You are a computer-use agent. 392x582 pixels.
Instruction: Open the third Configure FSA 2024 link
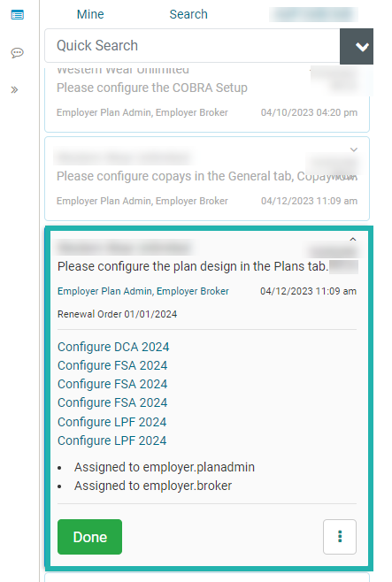112,402
